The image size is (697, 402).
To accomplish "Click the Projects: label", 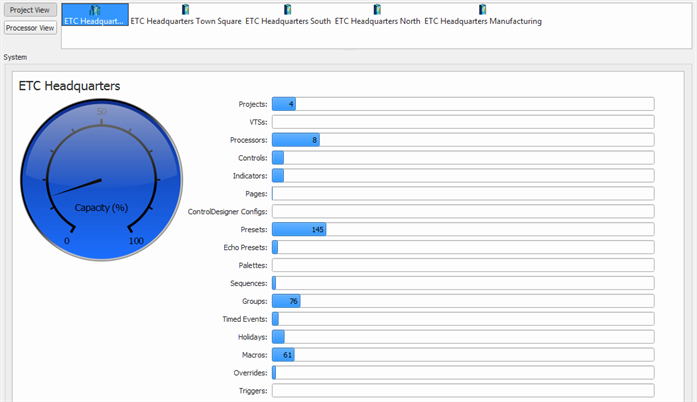I will tap(253, 104).
